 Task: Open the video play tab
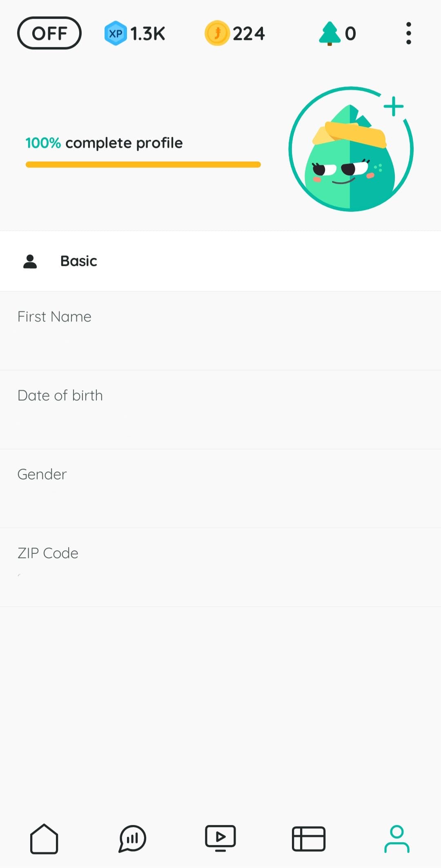pos(220,839)
